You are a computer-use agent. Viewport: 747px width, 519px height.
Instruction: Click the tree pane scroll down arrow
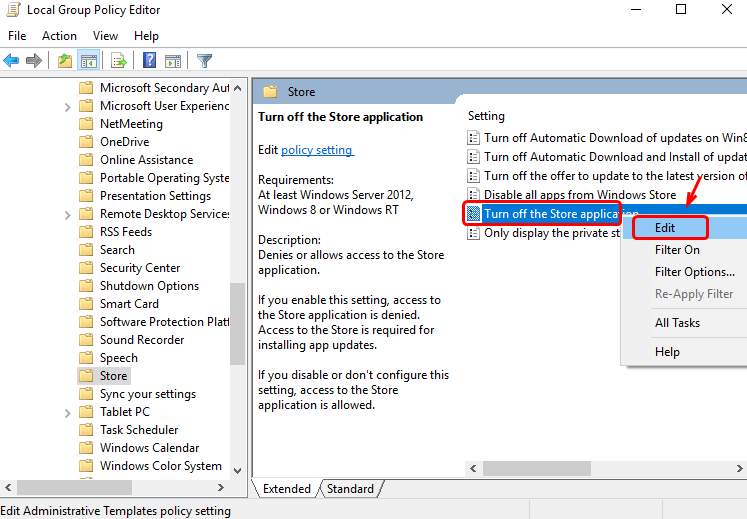pos(238,468)
